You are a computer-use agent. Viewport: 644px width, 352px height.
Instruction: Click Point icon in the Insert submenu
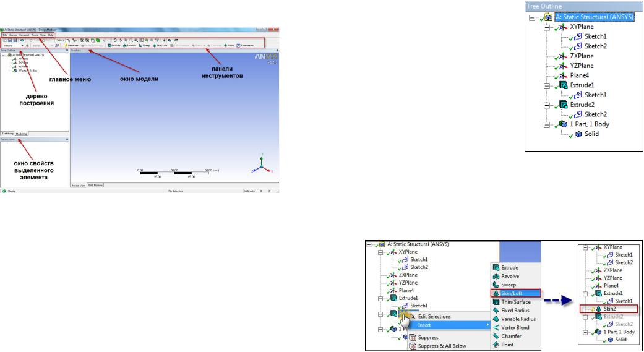496,345
